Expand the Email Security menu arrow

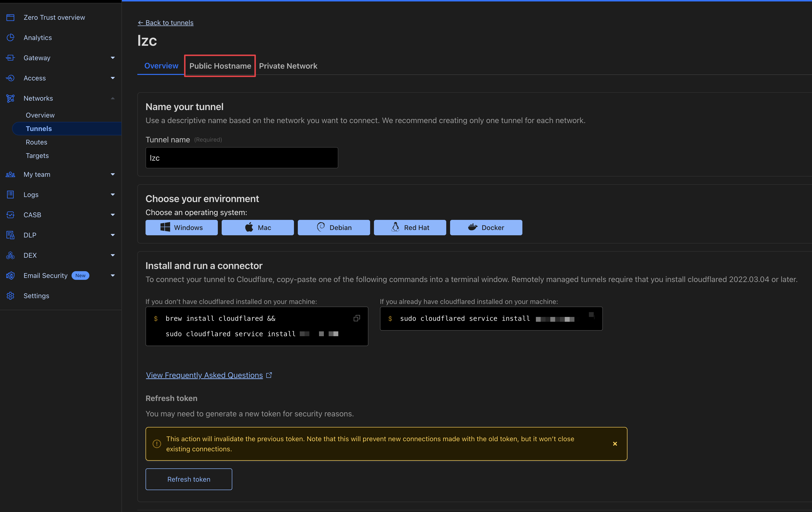(x=113, y=276)
